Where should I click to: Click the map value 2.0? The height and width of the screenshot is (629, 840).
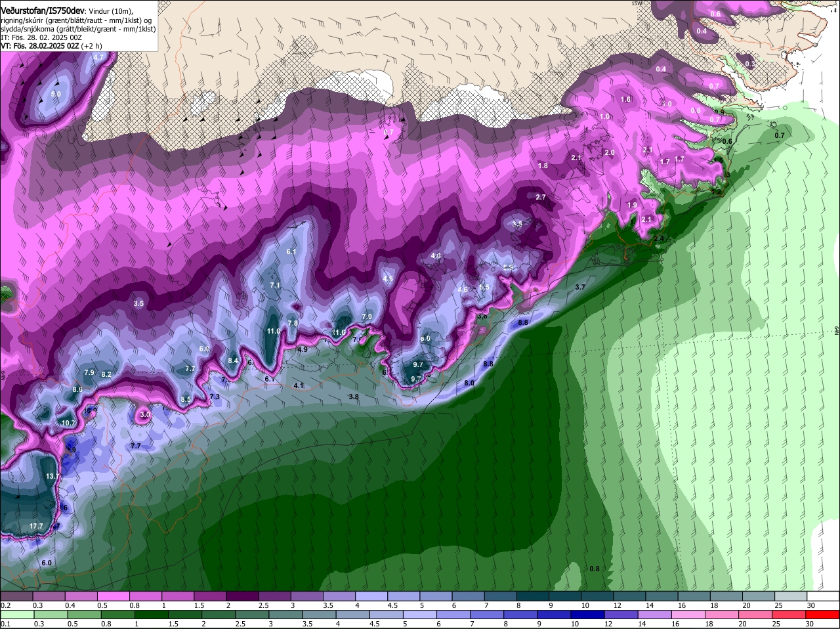point(610,152)
